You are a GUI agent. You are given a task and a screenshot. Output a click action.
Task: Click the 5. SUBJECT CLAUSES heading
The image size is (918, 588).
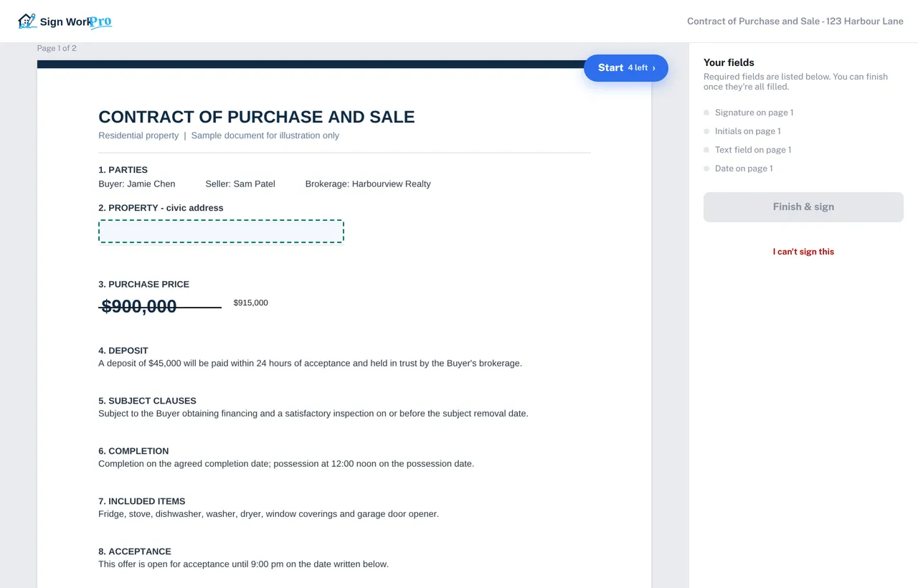point(147,401)
